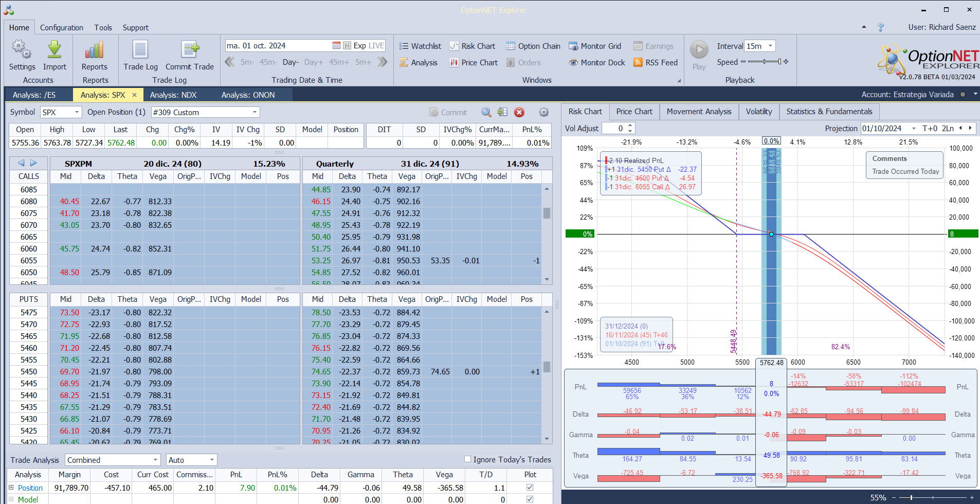Toggle the Plot checkbox for Model row

click(530, 499)
